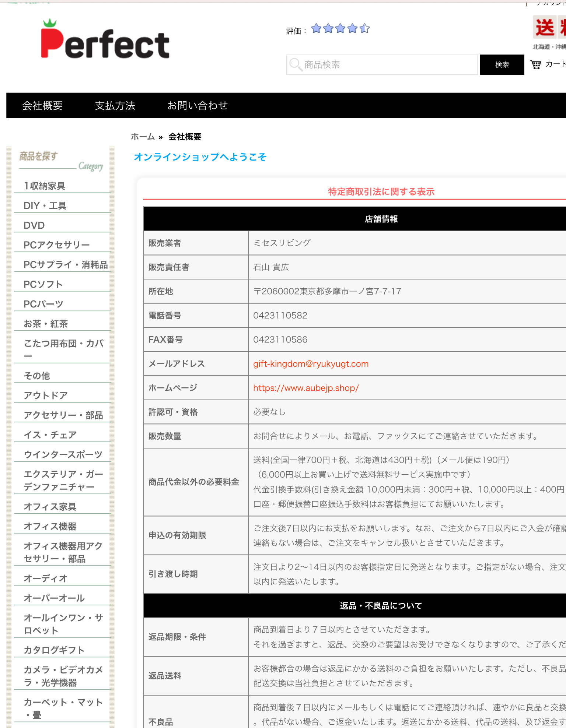
Task: Click the 返品期限・条件 label cell
Action: click(x=196, y=637)
